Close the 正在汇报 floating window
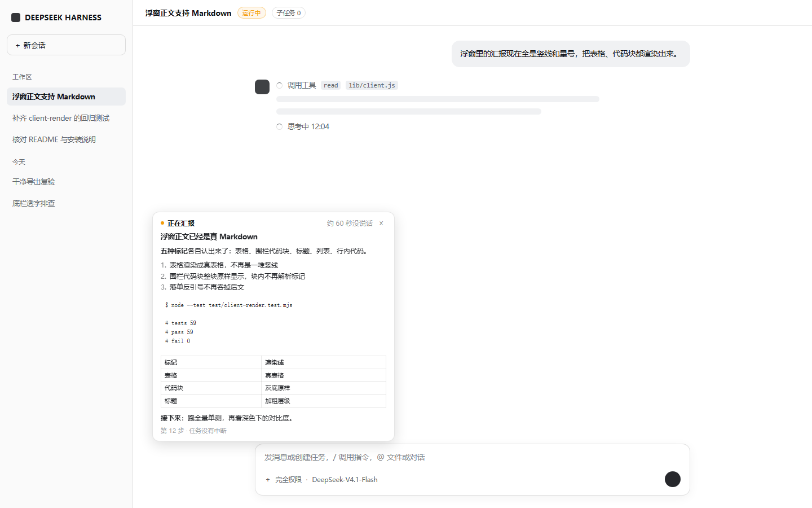This screenshot has width=812, height=508. [x=381, y=224]
